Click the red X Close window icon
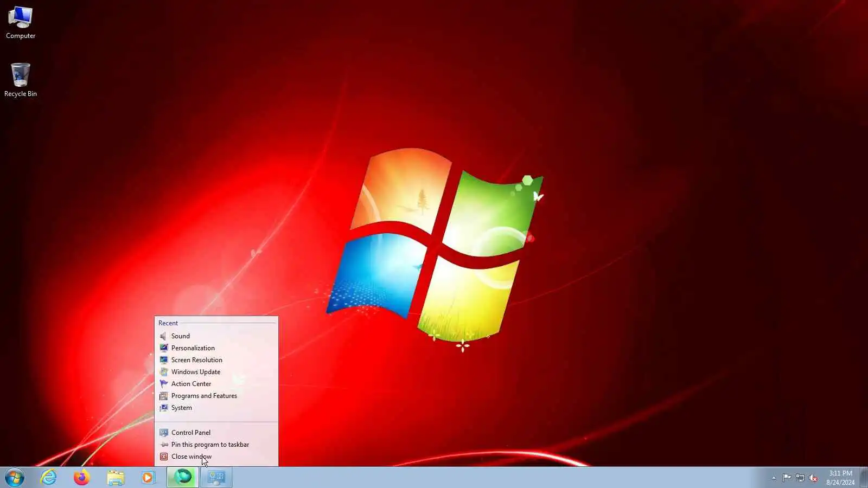Screen dimensions: 868x488 click(x=163, y=457)
